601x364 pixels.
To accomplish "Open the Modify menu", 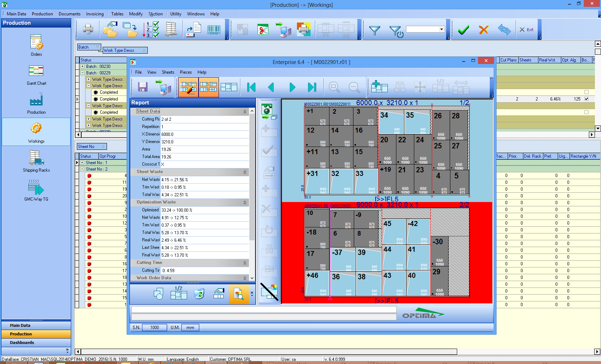I will [136, 14].
